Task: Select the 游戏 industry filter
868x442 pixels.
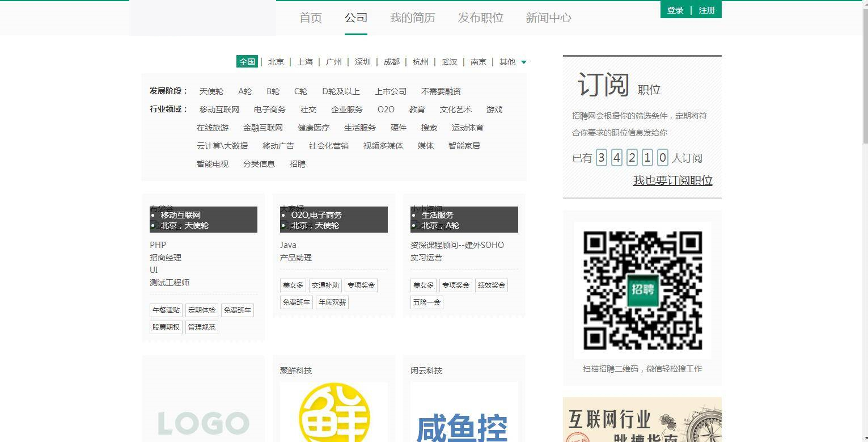Action: [493, 109]
